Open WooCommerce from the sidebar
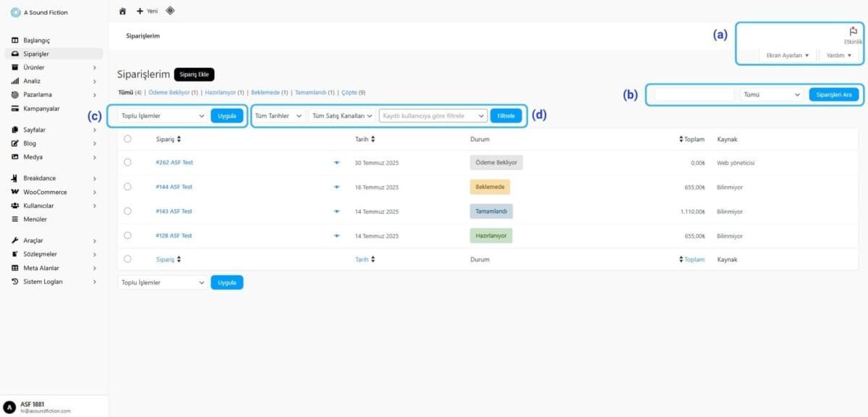The width and height of the screenshot is (868, 417). (x=45, y=192)
